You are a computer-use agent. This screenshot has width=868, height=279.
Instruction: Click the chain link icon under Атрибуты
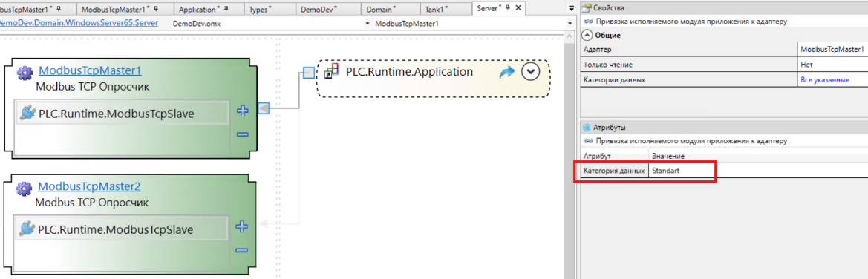pyautogui.click(x=588, y=141)
